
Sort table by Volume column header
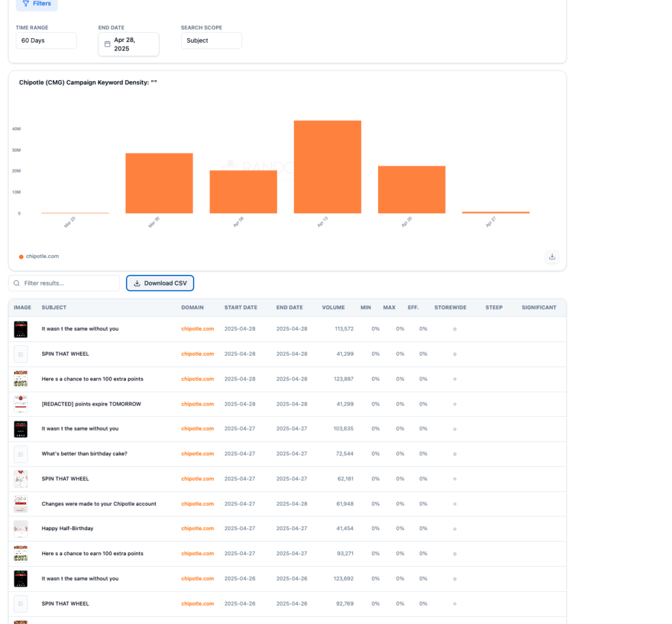tap(333, 307)
